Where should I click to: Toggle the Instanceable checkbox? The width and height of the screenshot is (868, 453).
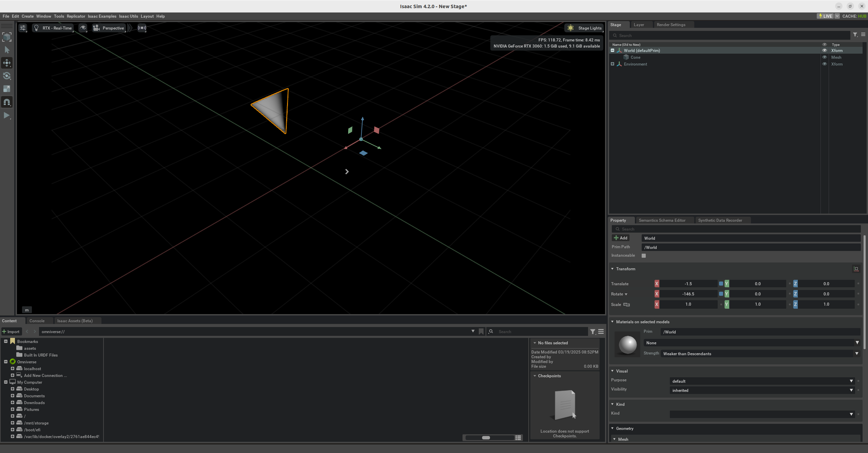tap(644, 256)
